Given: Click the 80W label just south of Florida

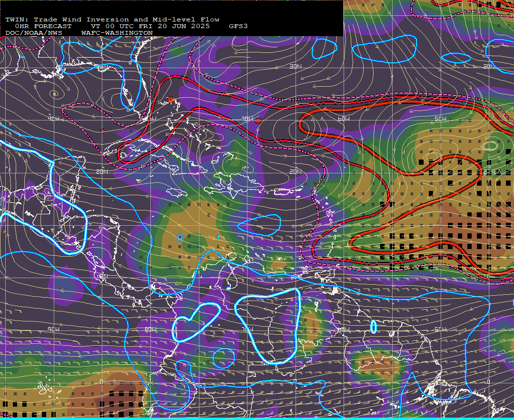Looking at the screenshot, I should point(151,119).
